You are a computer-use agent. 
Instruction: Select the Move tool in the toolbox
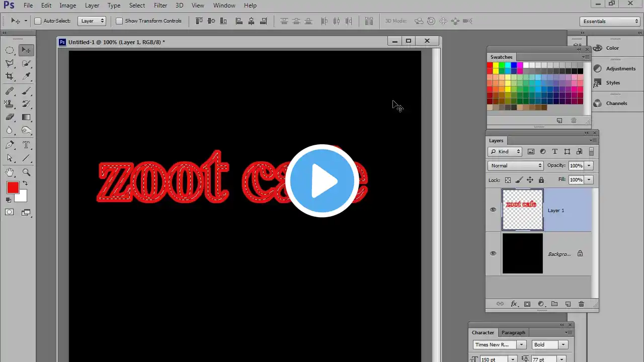pos(26,50)
